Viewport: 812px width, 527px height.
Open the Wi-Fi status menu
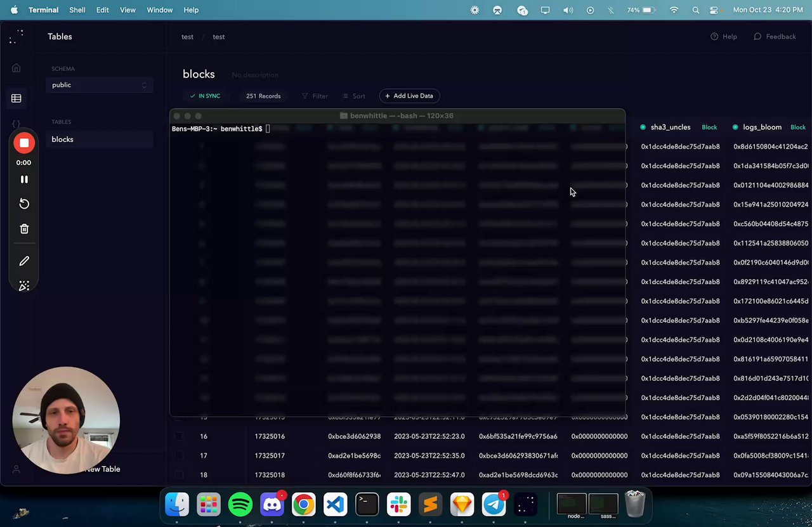674,10
